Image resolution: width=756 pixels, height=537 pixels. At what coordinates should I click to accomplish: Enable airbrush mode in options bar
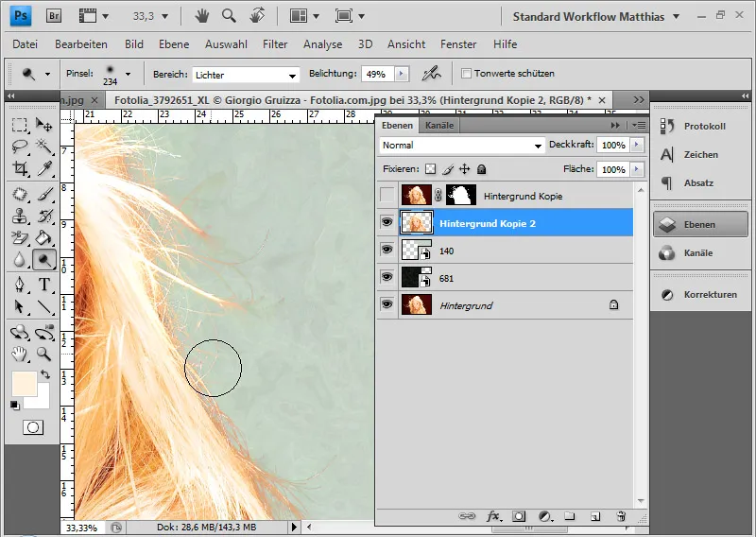tap(431, 74)
